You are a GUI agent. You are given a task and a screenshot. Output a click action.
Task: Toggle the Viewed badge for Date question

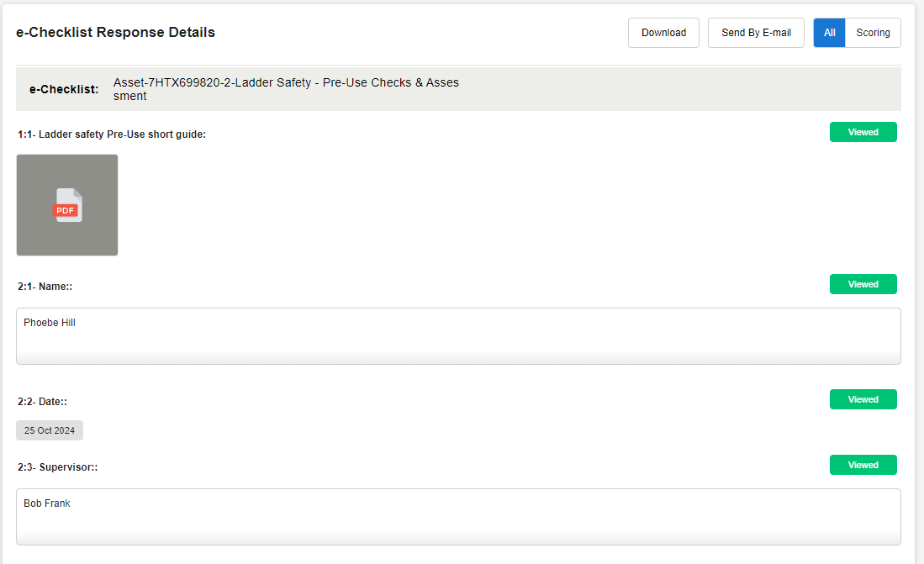[863, 399]
